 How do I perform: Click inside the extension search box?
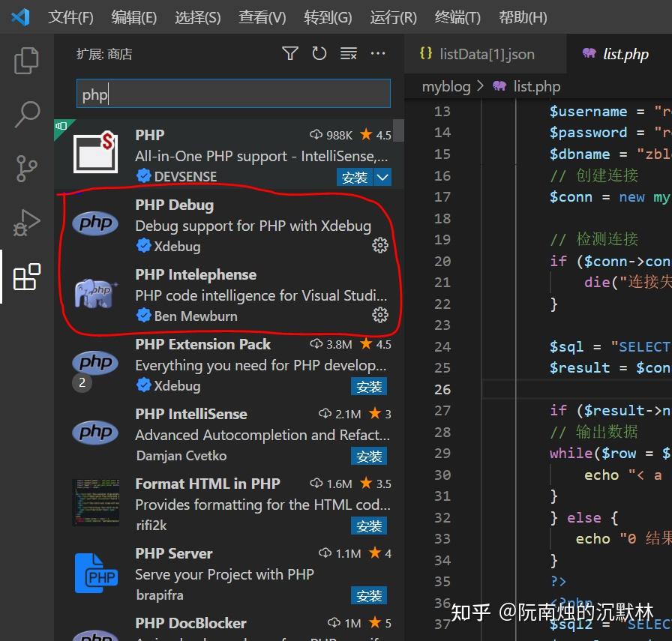click(x=232, y=93)
